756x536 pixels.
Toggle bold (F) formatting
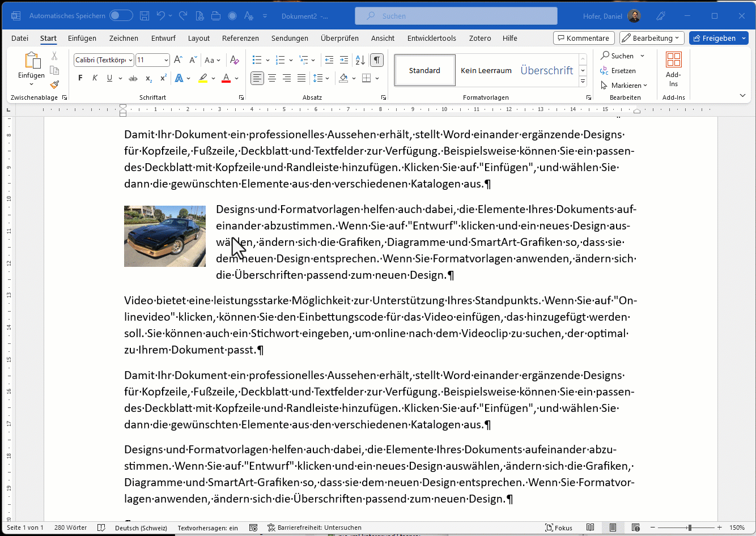[80, 78]
